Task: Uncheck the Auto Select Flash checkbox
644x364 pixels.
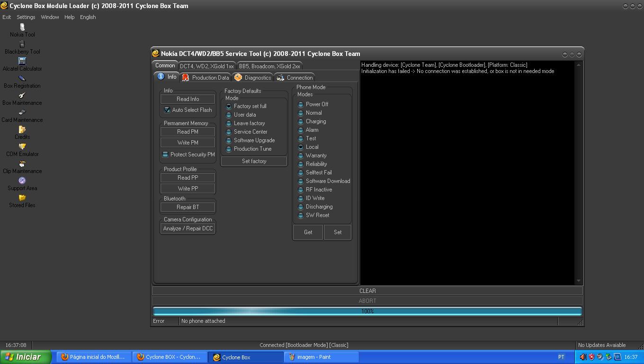Action: 167,110
